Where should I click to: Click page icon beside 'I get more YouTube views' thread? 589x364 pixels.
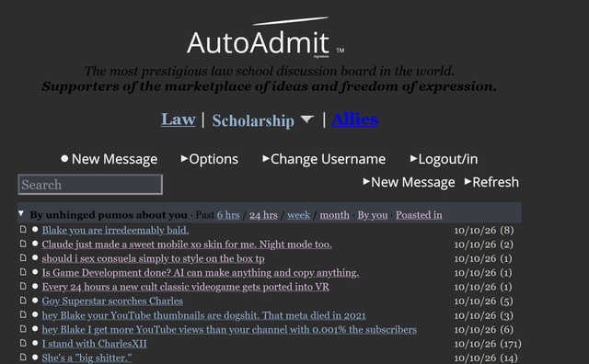[23, 329]
